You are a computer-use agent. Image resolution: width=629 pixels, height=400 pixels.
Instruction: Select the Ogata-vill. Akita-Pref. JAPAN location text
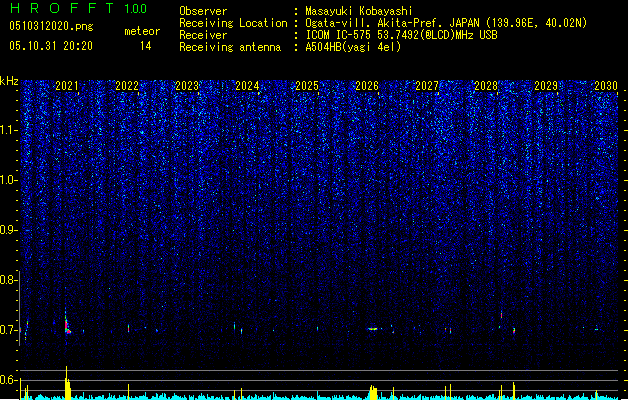click(446, 23)
